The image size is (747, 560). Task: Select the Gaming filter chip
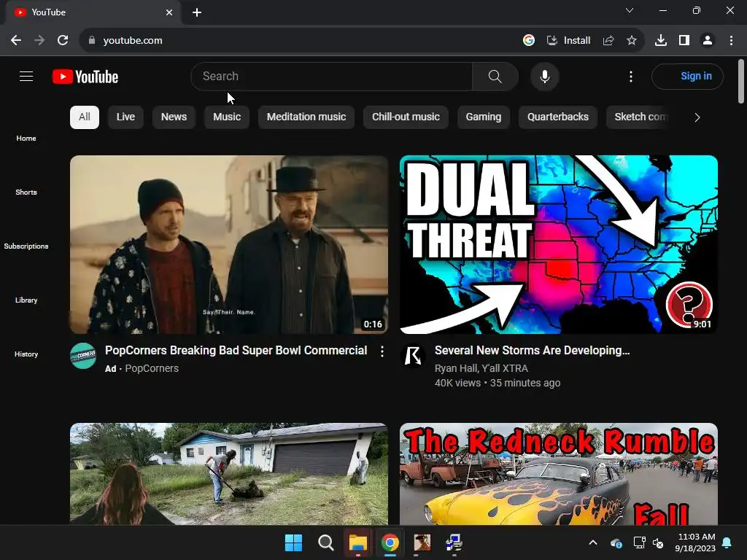coord(484,117)
